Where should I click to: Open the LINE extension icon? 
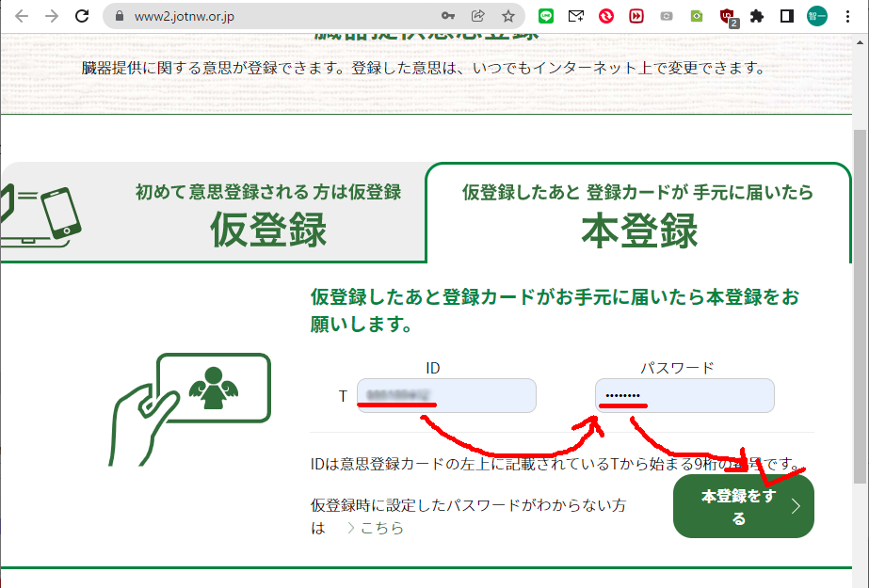tap(546, 16)
